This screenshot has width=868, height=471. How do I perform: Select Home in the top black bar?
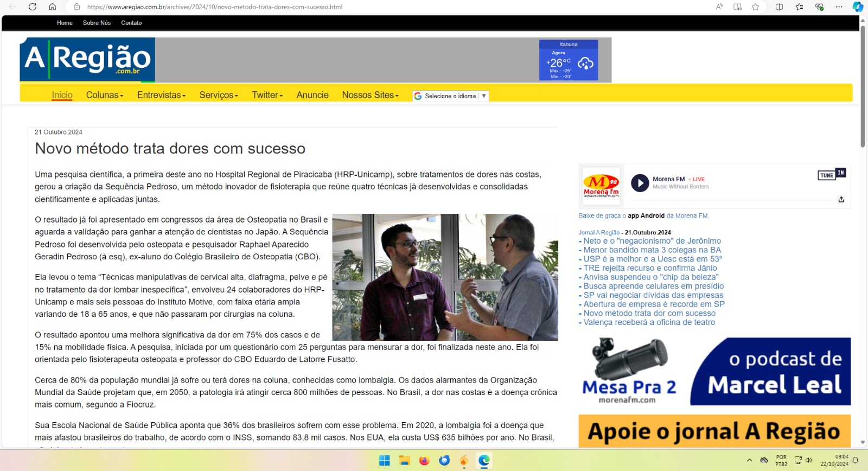(x=65, y=23)
